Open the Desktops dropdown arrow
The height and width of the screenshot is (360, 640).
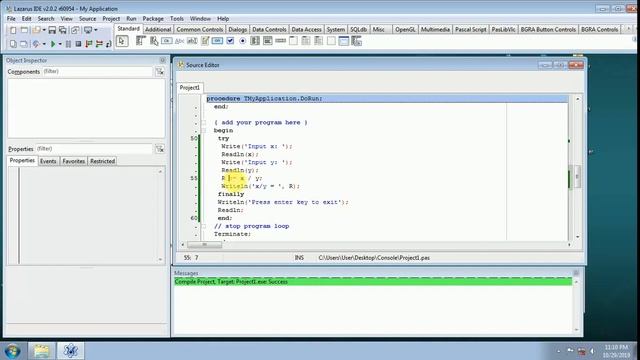click(x=96, y=30)
